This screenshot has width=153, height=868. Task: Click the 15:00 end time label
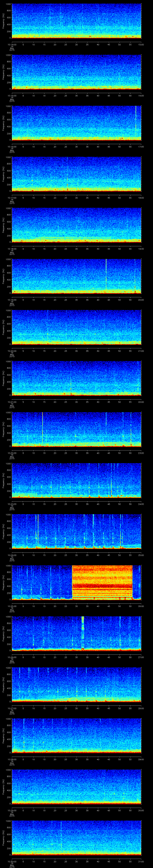[141, 44]
